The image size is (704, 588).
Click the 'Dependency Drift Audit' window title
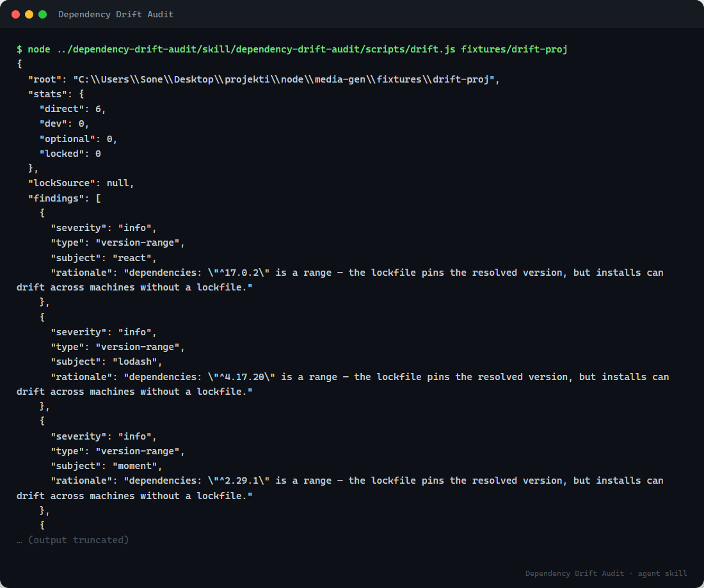[x=116, y=14]
